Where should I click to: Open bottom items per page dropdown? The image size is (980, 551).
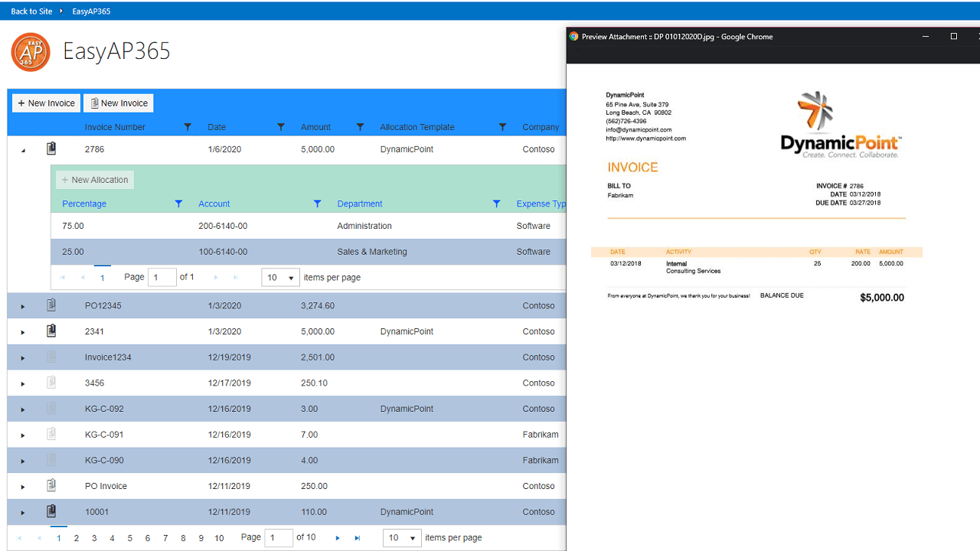click(x=402, y=538)
